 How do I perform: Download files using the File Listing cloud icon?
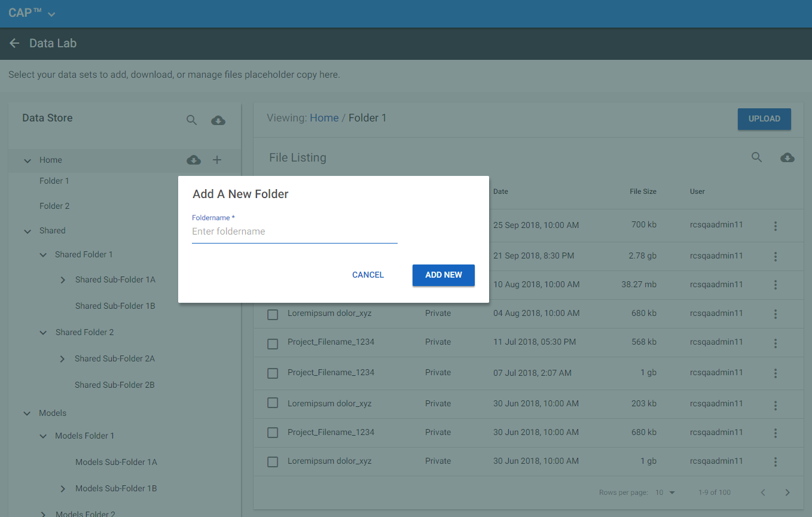click(787, 157)
